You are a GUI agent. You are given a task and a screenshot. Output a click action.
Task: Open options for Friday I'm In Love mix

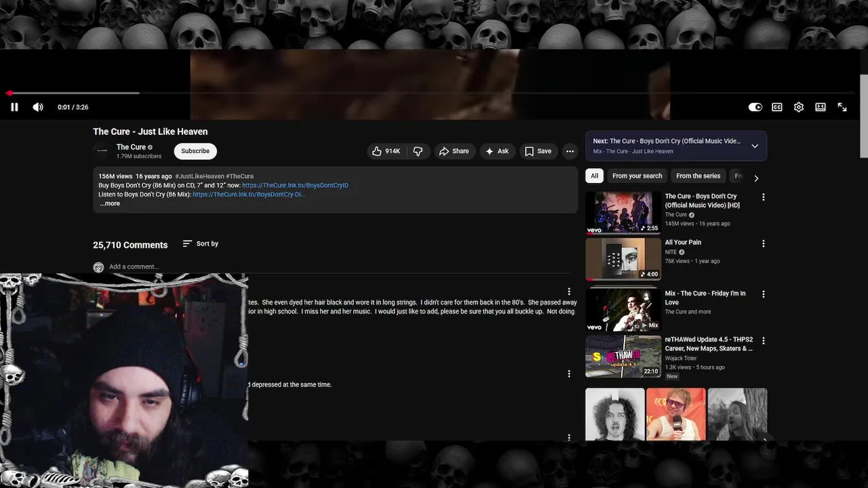pos(763,294)
